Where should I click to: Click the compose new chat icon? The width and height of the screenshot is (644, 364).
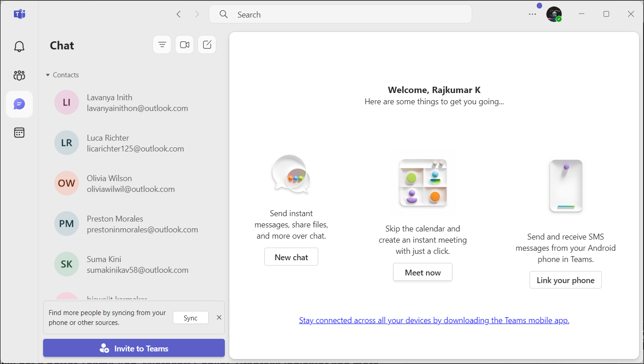click(x=207, y=45)
